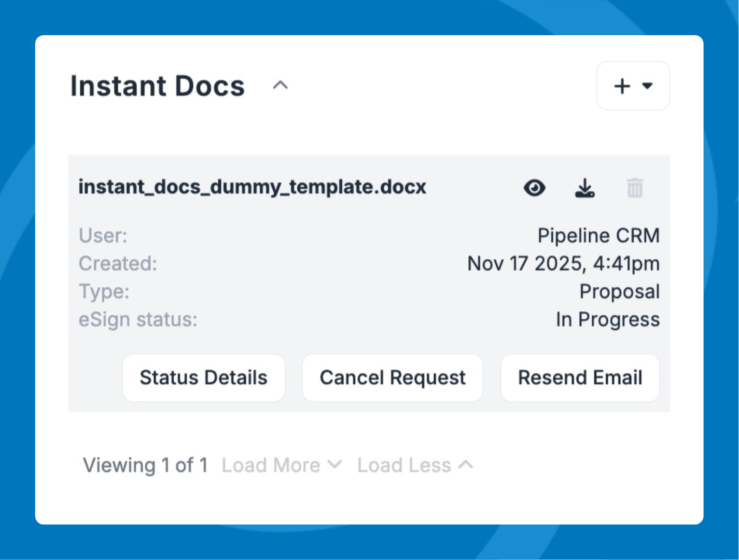Download instant_docs_dummy_template.docx via download icon

[x=584, y=188]
